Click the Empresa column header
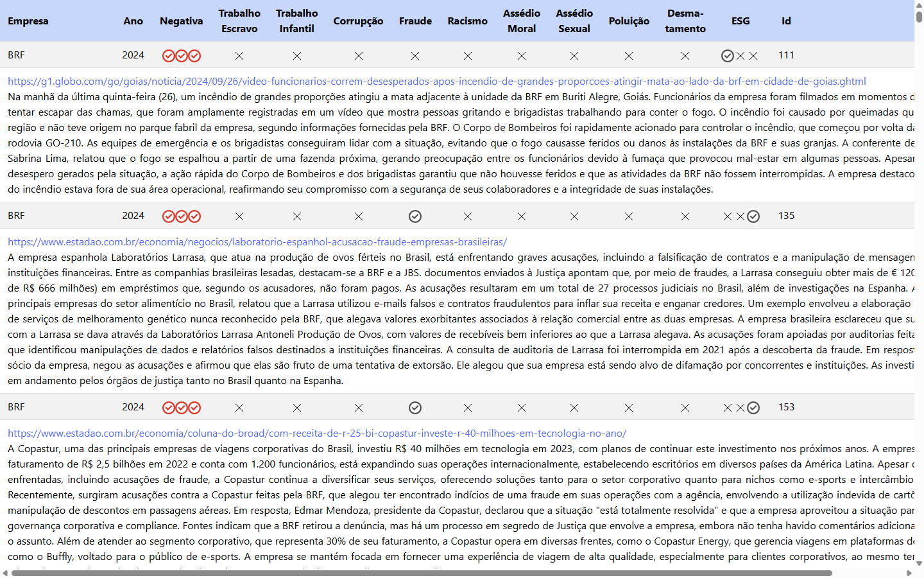 (28, 21)
